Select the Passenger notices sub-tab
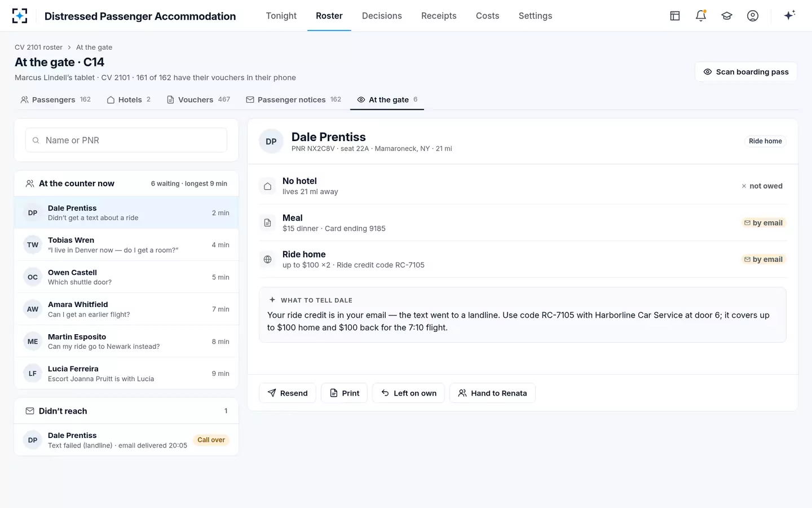The height and width of the screenshot is (508, 812). (293, 100)
